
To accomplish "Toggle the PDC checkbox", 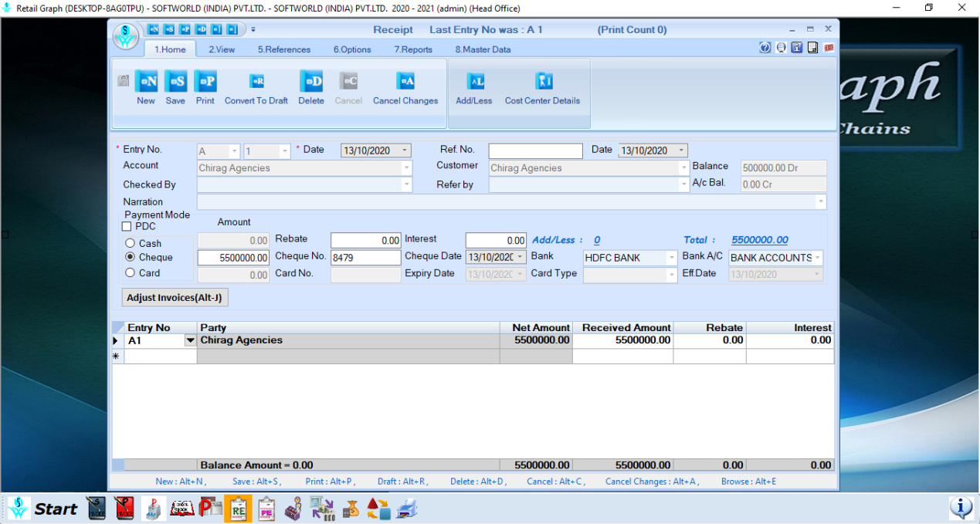I will (x=127, y=227).
